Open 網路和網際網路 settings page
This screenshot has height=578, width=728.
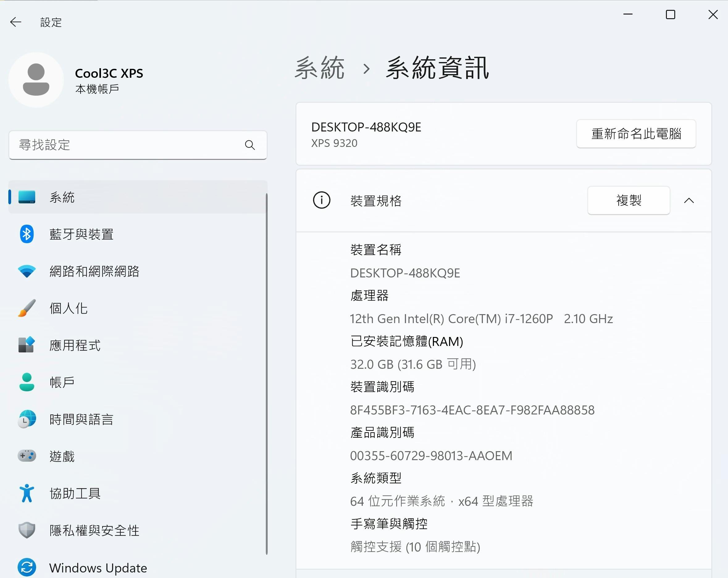click(x=94, y=271)
